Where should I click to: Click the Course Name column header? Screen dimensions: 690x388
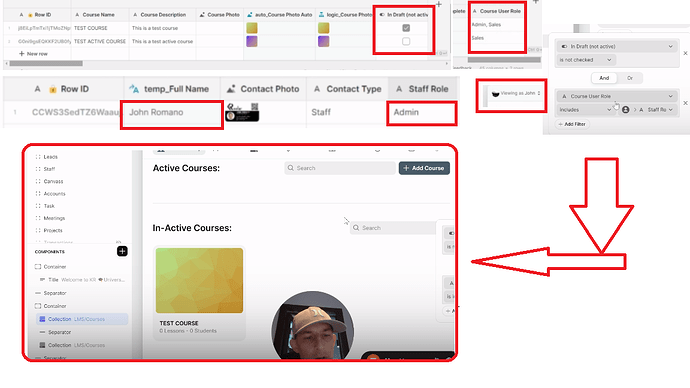(100, 15)
